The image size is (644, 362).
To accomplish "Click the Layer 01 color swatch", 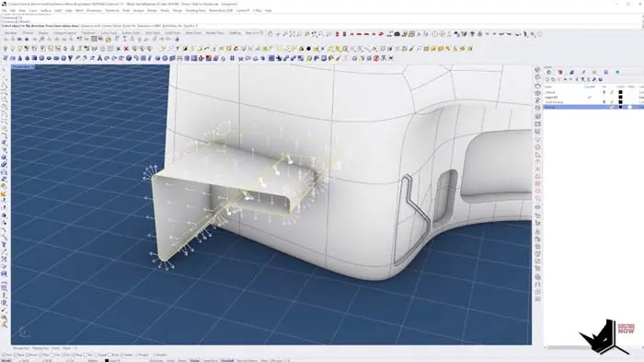I will click(620, 98).
